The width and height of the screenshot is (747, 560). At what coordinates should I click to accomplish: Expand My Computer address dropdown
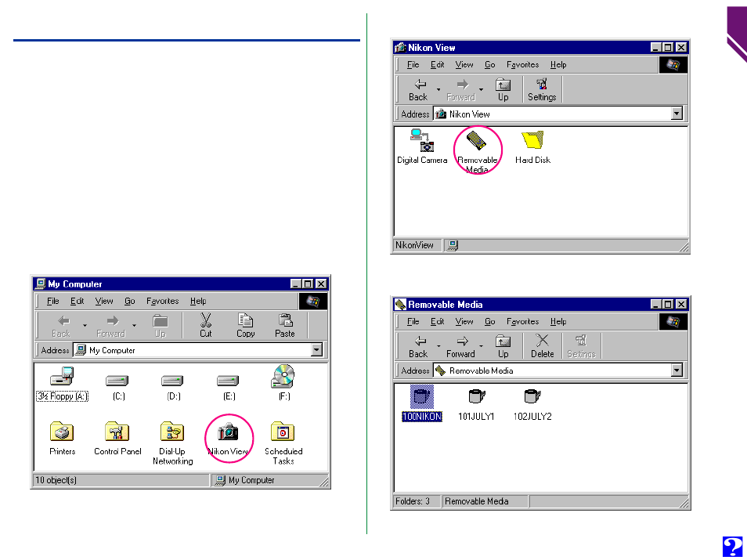pos(316,350)
